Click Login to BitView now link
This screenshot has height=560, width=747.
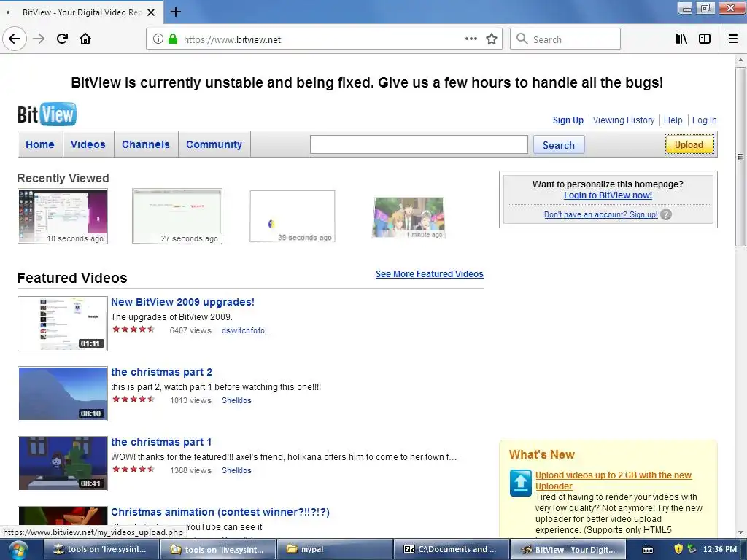608,195
